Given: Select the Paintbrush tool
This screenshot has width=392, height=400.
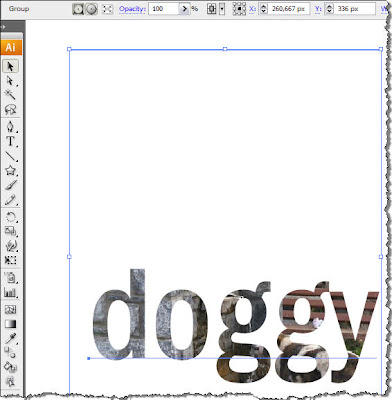Looking at the screenshot, I should click(10, 185).
